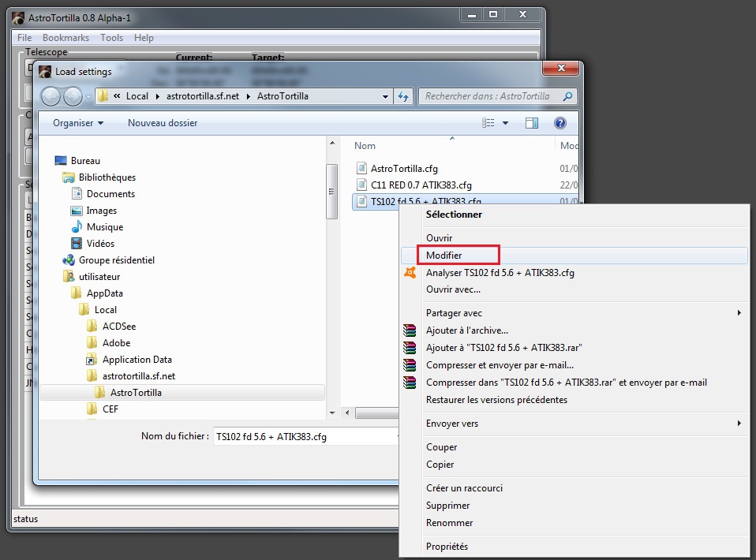The width and height of the screenshot is (756, 560).
Task: Click the Avast icon next to Analyser
Action: 410,272
